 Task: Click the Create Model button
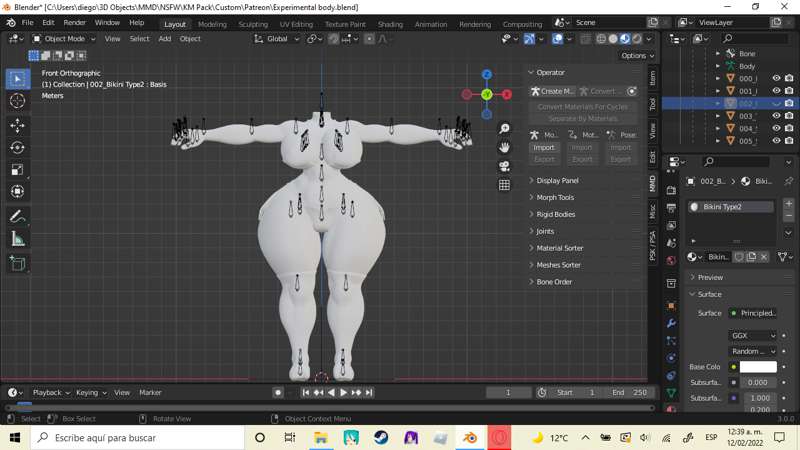point(553,91)
